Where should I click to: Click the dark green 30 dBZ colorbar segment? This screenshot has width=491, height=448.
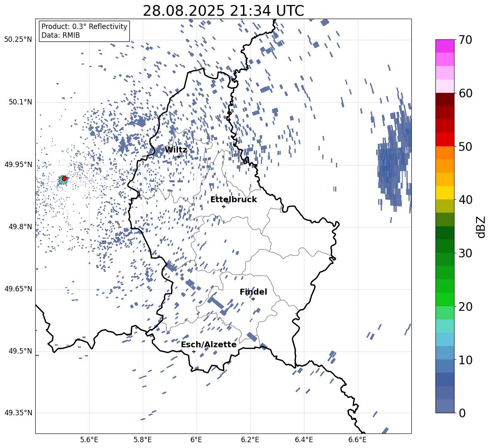(445, 246)
